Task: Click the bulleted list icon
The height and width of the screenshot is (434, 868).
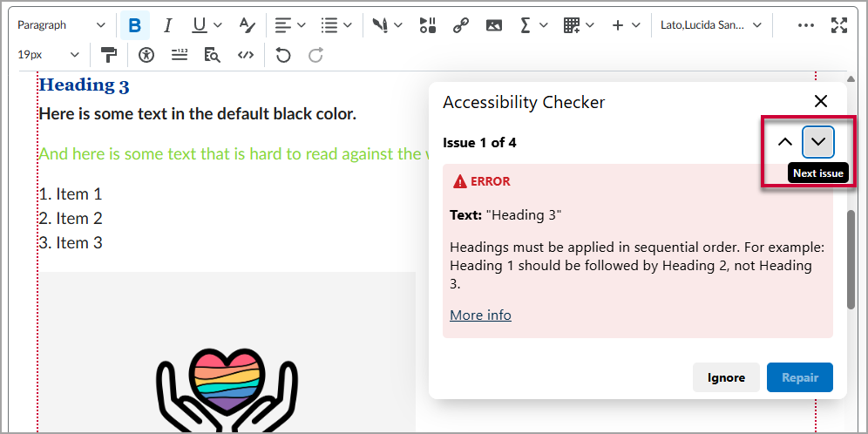Action: (x=329, y=25)
